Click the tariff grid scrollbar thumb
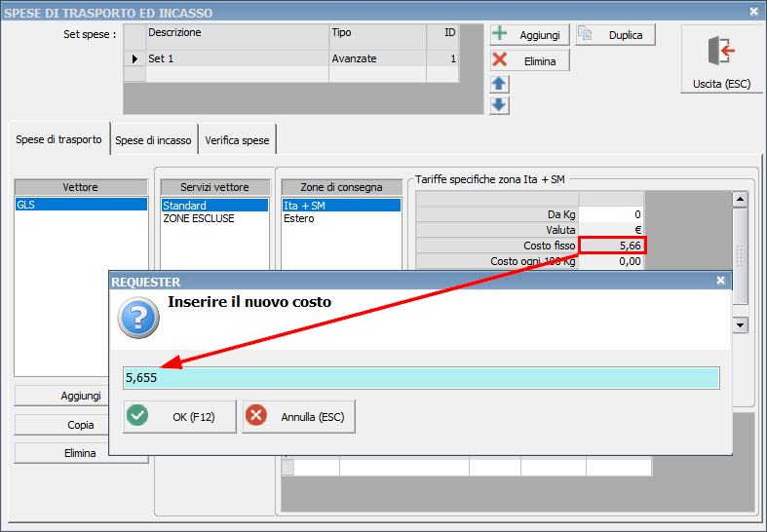Viewport: 767px width, 532px height. pos(740,256)
